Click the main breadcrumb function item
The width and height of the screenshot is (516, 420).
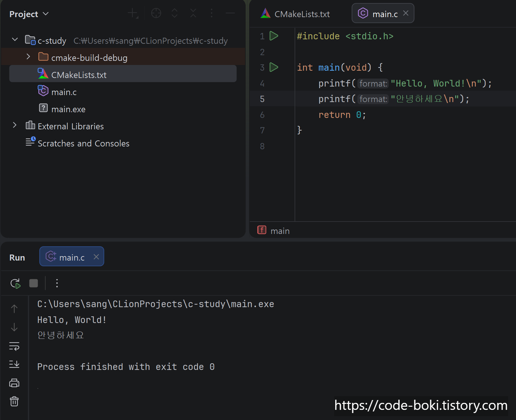click(274, 230)
